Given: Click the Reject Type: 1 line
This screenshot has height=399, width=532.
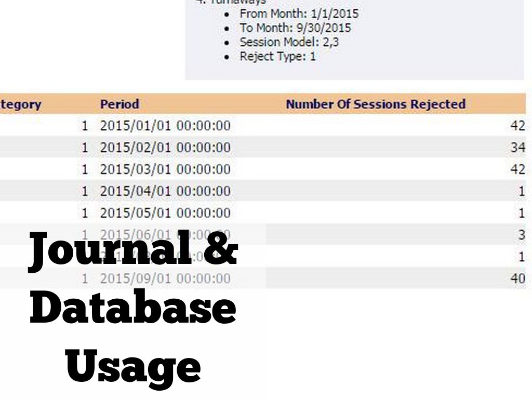Looking at the screenshot, I should (277, 56).
